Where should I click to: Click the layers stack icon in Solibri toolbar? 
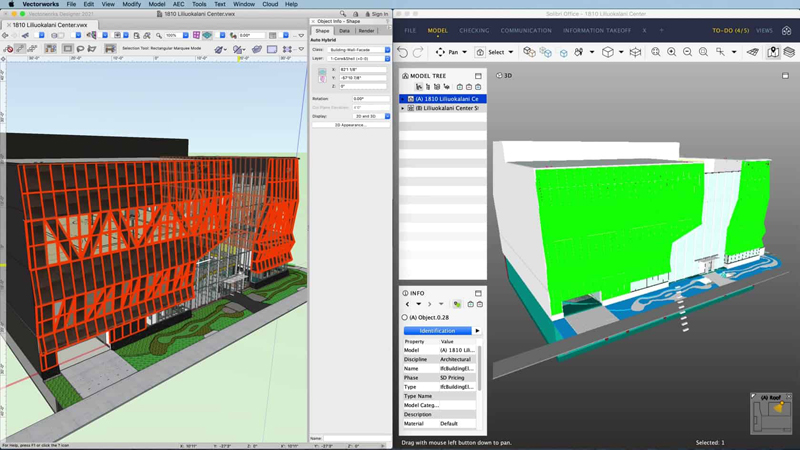pos(789,52)
